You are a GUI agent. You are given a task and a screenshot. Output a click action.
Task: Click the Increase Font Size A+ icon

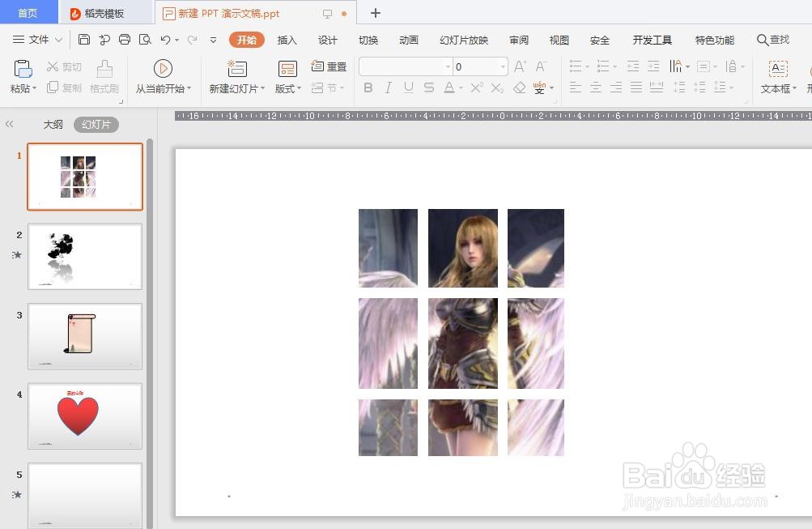click(x=520, y=66)
